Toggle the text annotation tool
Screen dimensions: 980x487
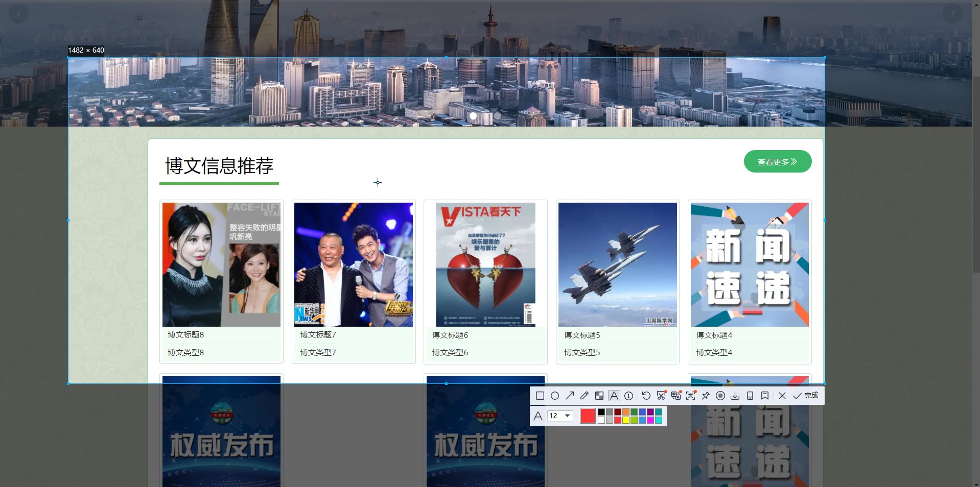pos(614,396)
